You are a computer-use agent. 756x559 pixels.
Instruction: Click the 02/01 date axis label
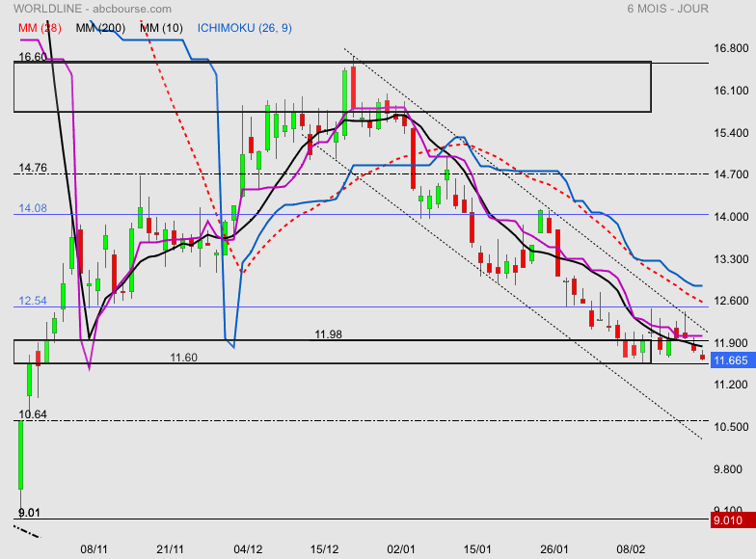point(401,549)
